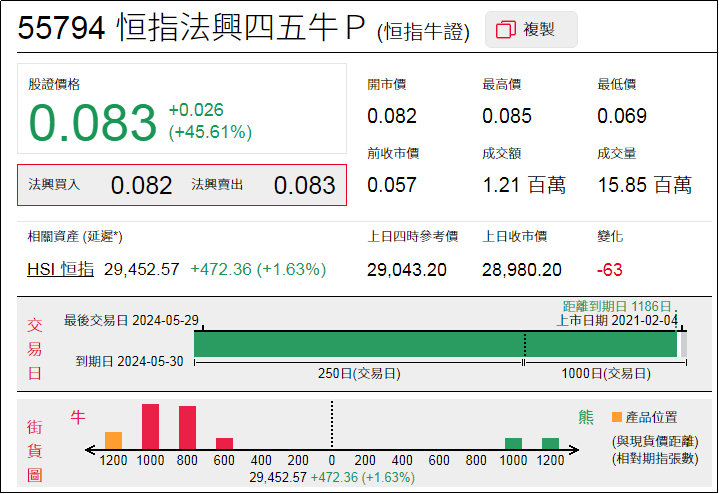Click the 變化 value -63

click(x=610, y=270)
